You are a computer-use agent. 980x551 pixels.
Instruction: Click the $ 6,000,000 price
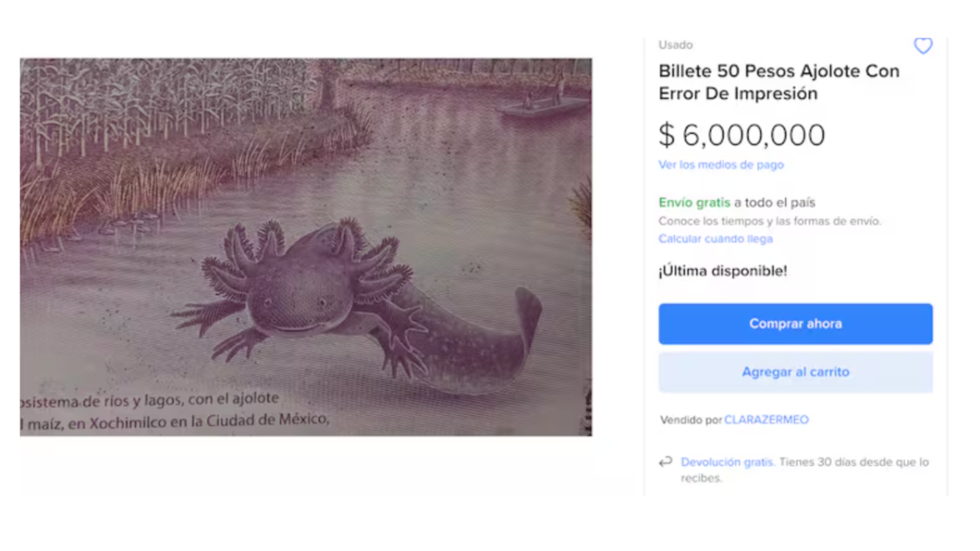(742, 136)
